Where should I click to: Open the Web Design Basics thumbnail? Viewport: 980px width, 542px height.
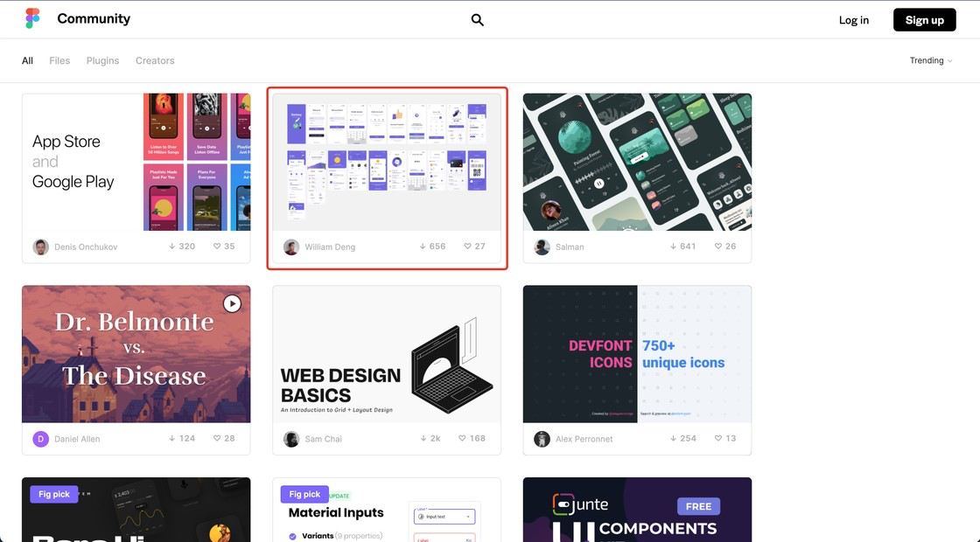(387, 354)
